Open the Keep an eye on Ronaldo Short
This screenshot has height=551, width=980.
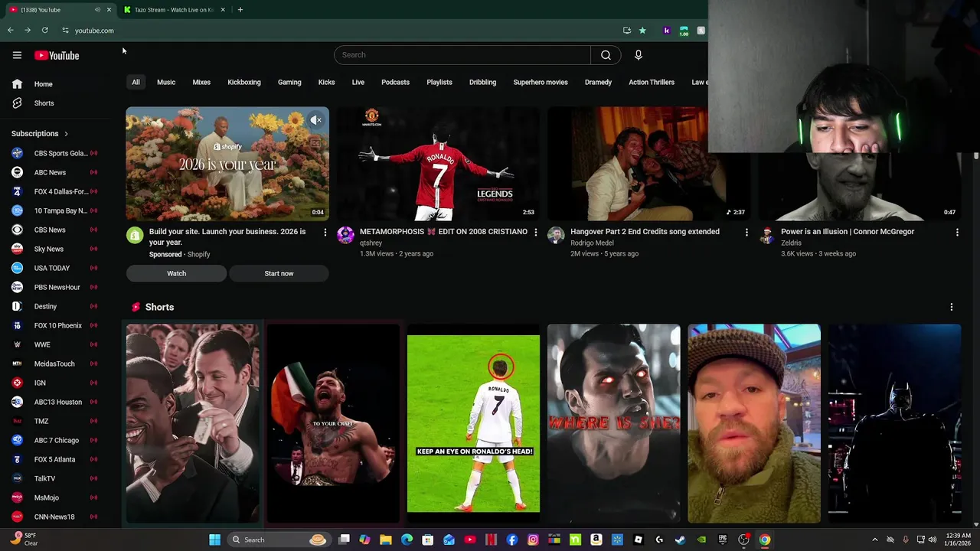click(x=473, y=423)
